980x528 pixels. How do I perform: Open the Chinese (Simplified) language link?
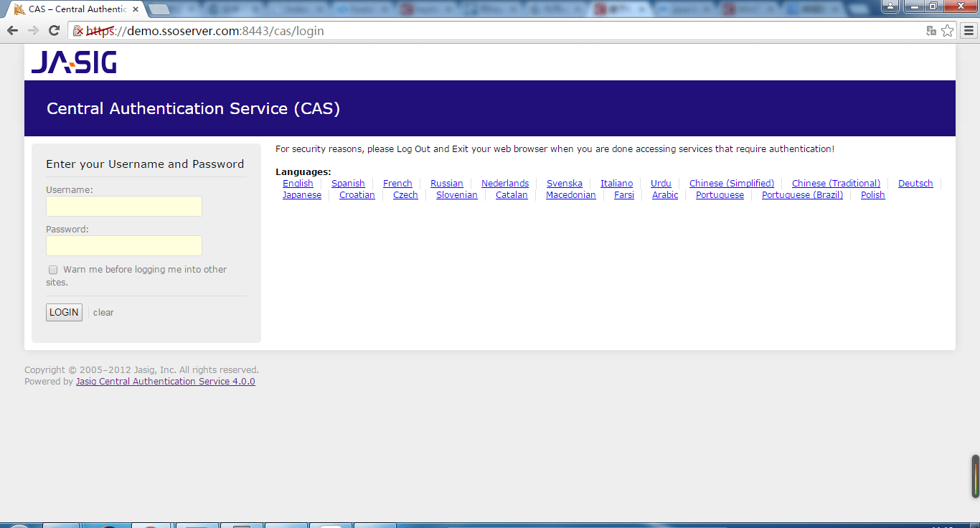click(x=731, y=183)
